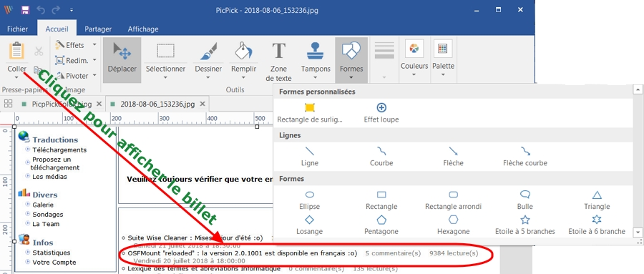The width and height of the screenshot is (644, 274).
Task: Click the Redim. resize tool
Action: pyautogui.click(x=72, y=60)
